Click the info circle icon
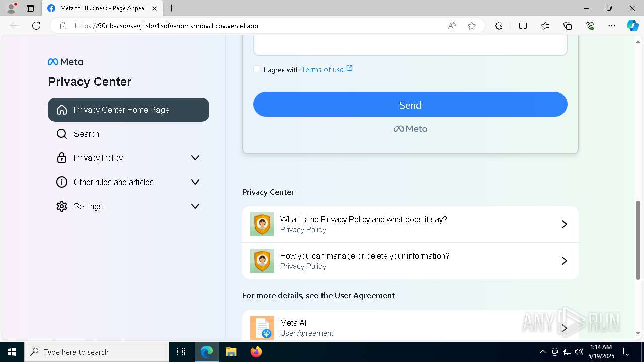644x362 pixels. point(62,182)
